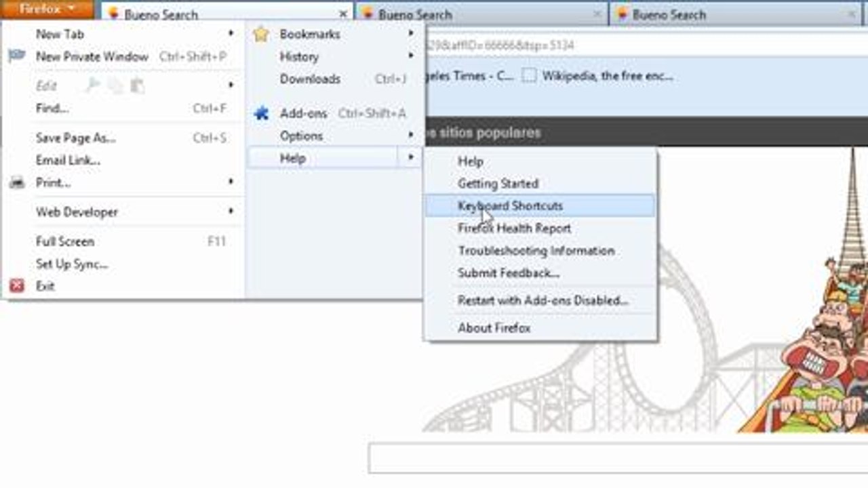Click the first tab's Bueno Search favicon
Viewport: 868px width, 488px height.
click(113, 14)
